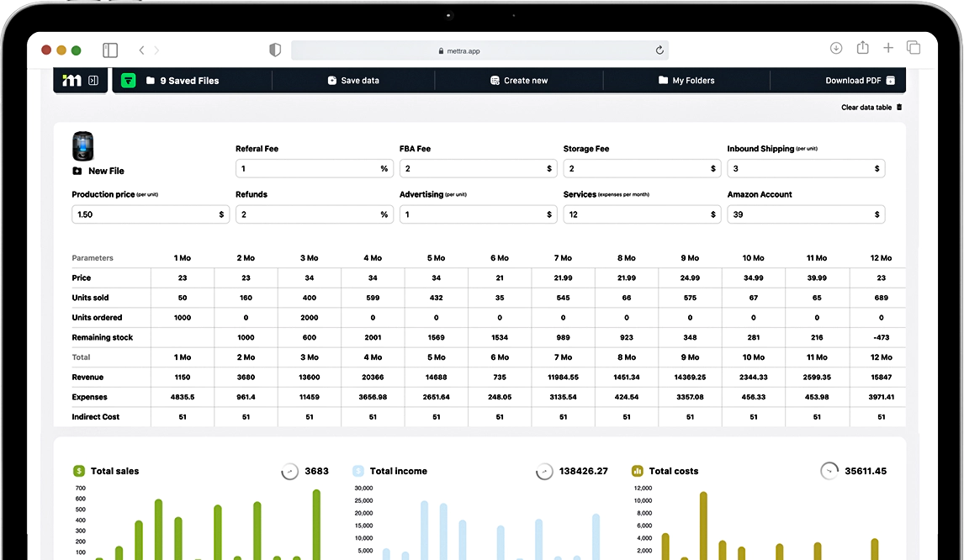Click the 12 Mo Remaining stock value -473
This screenshot has width=964, height=560.
pos(881,337)
